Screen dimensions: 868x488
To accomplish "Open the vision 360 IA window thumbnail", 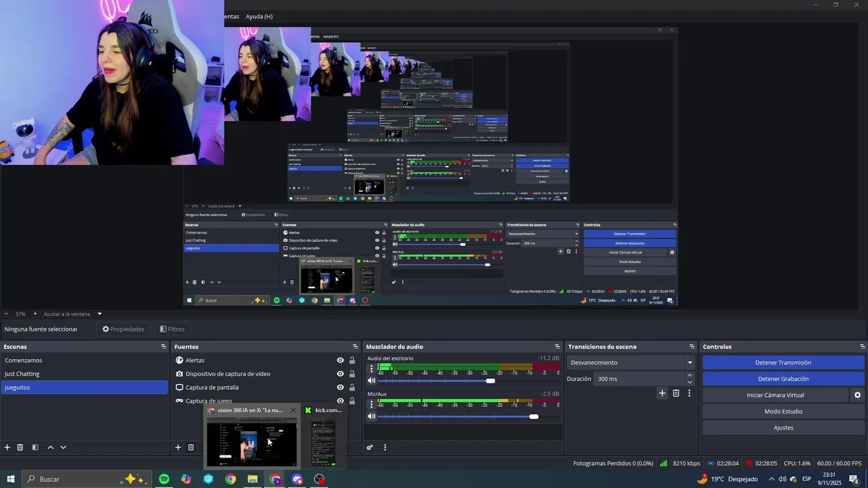I will click(252, 443).
